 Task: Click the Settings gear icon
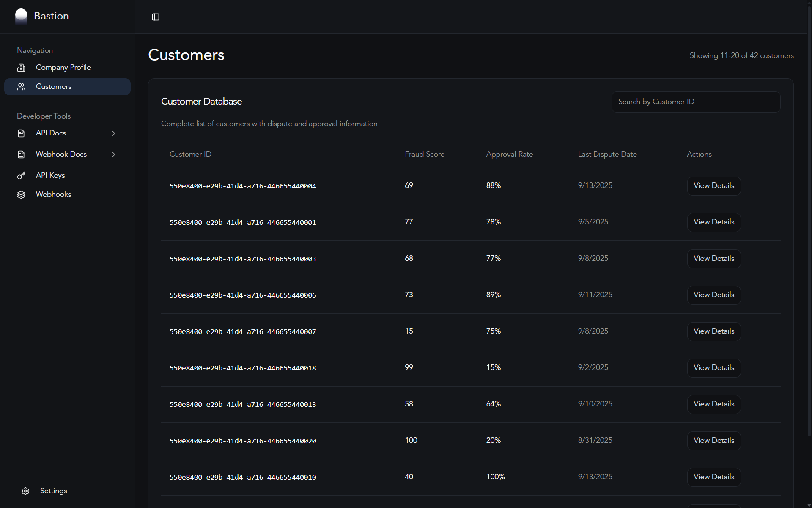point(25,491)
